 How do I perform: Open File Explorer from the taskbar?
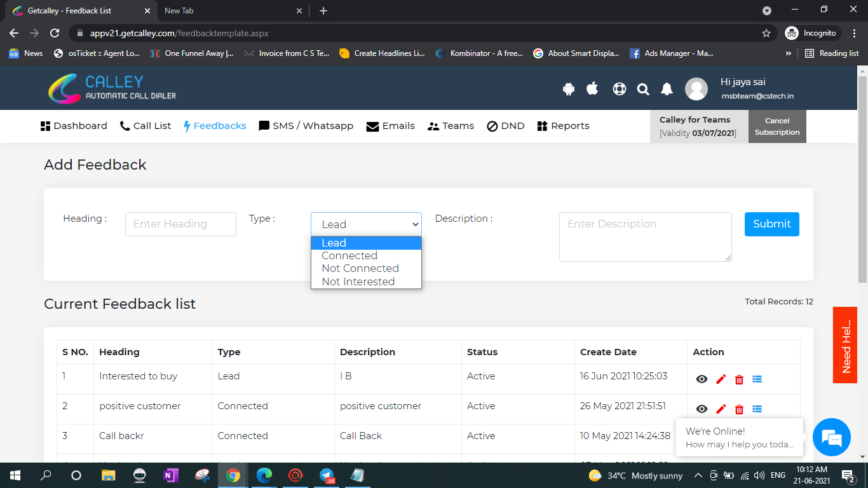click(109, 475)
